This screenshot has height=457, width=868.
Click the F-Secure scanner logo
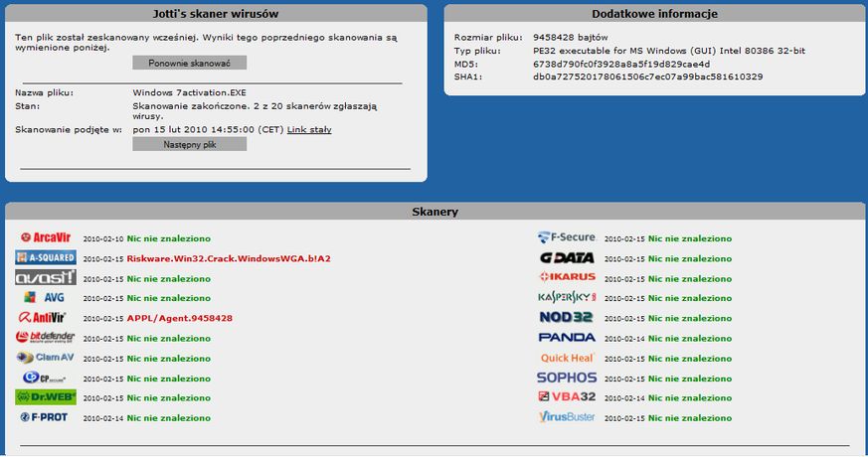point(567,237)
